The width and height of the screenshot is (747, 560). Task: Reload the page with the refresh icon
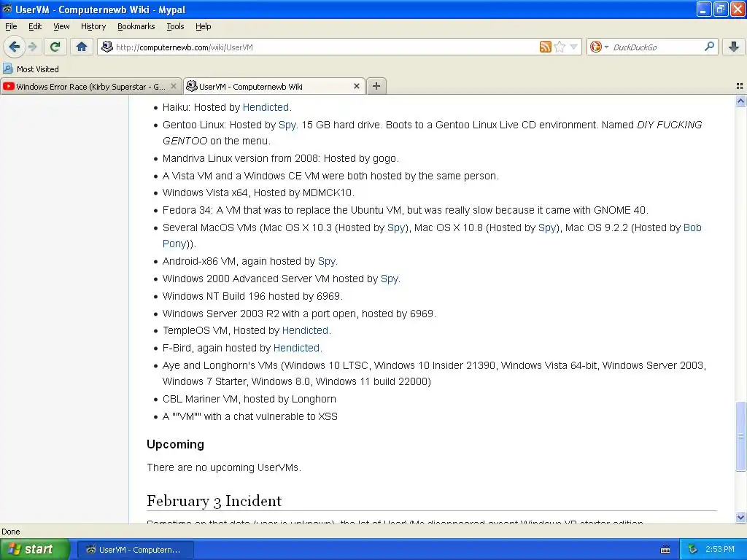(x=55, y=47)
